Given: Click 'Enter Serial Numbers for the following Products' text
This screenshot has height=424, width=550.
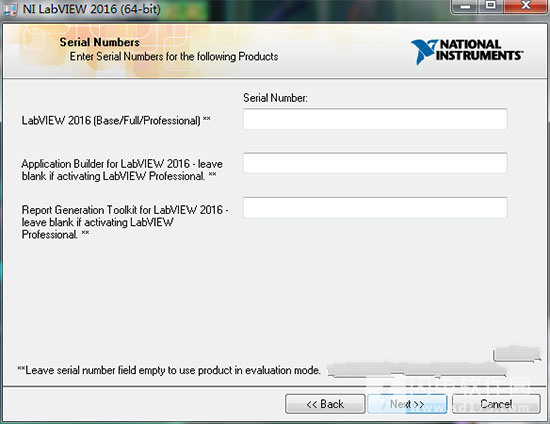Looking at the screenshot, I should pyautogui.click(x=174, y=56).
